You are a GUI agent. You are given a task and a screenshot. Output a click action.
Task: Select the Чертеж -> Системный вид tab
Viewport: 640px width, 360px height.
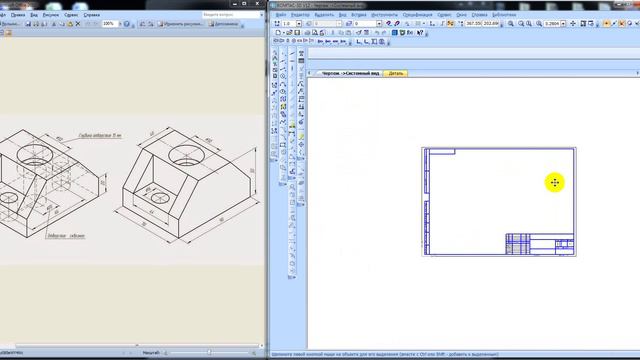pyautogui.click(x=350, y=73)
